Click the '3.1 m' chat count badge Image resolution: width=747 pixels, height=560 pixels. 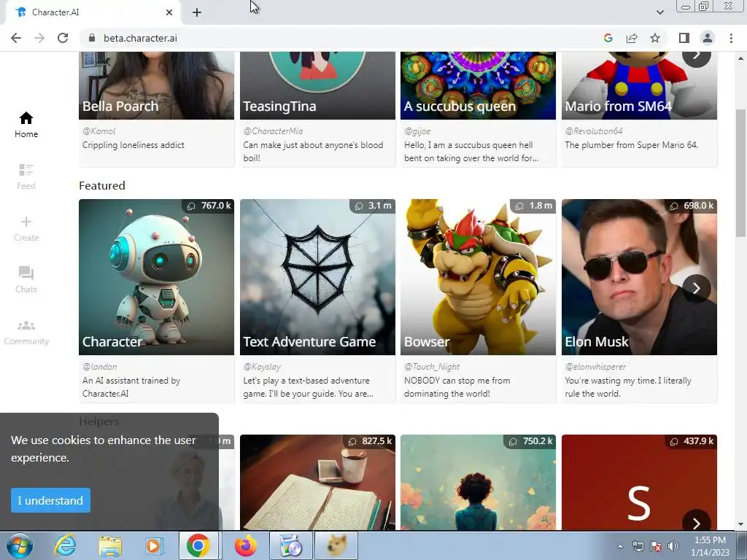[x=373, y=206]
